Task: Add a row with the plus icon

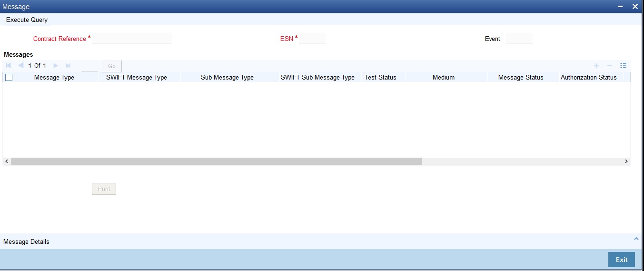Action: [596, 66]
